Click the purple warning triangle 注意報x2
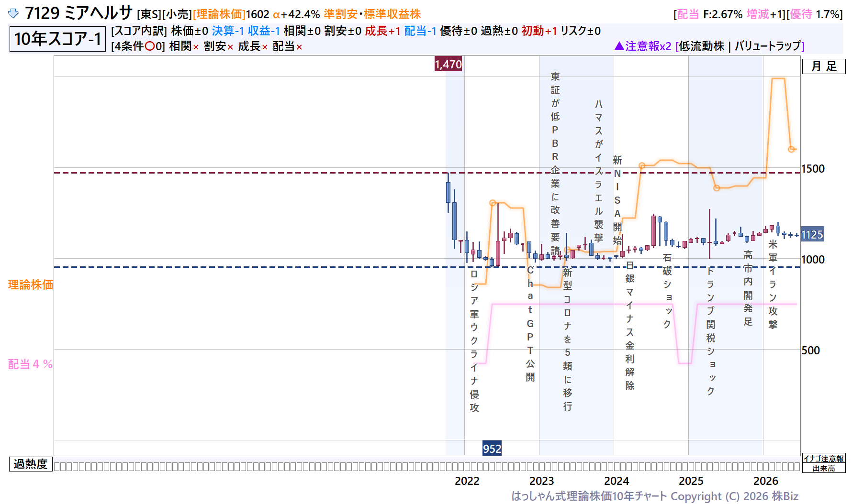The image size is (852, 504). point(619,46)
